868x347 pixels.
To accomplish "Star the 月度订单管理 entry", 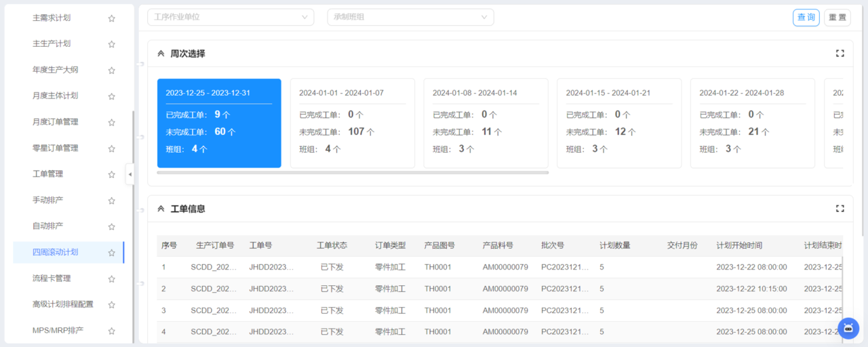I will click(112, 122).
